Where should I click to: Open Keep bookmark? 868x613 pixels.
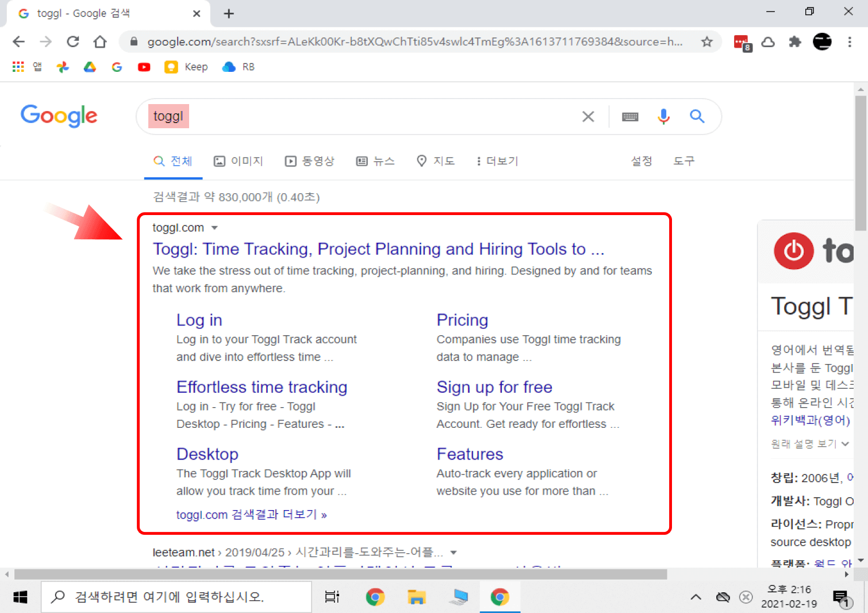(186, 67)
